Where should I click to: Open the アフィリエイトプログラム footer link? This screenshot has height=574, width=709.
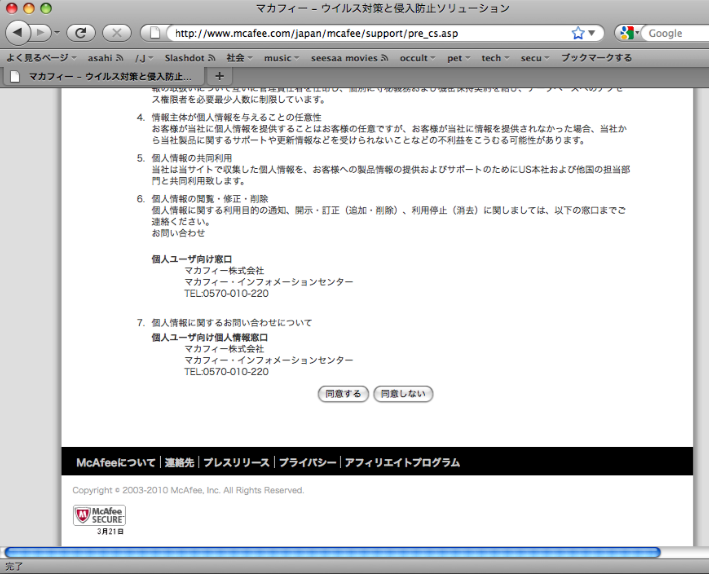pos(402,462)
